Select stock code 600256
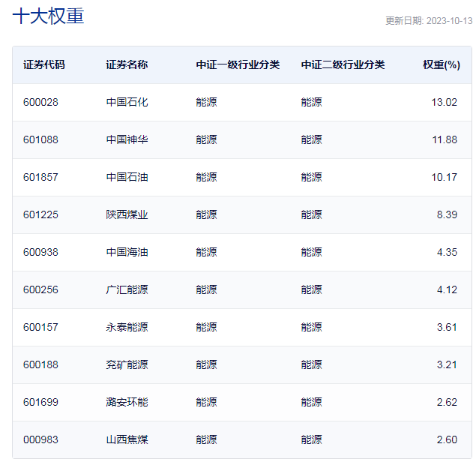The height and width of the screenshot is (462, 476). 40,289
